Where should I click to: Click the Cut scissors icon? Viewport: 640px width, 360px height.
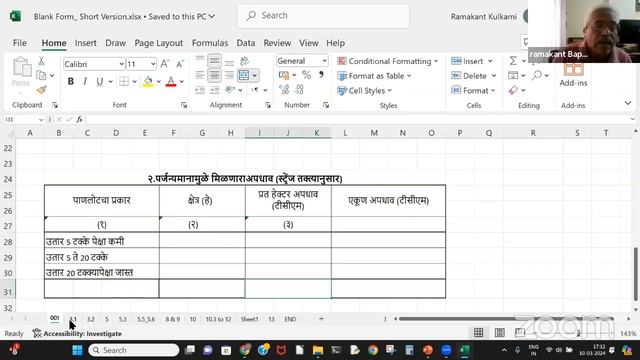click(41, 62)
